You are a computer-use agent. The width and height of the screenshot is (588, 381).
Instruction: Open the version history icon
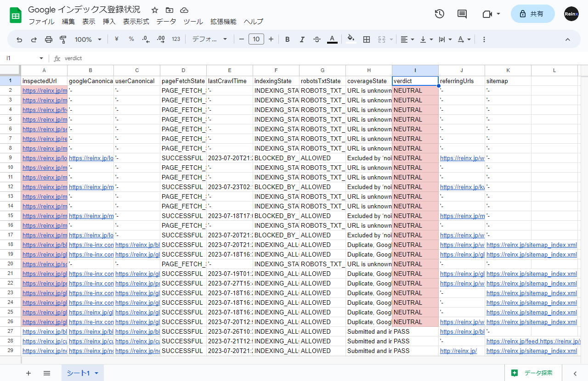pyautogui.click(x=440, y=14)
